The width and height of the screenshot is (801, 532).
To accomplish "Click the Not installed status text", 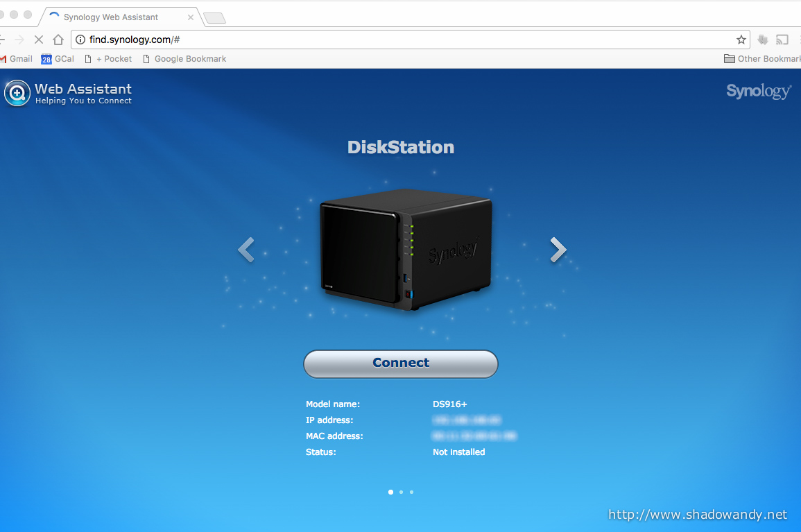I will (x=458, y=452).
